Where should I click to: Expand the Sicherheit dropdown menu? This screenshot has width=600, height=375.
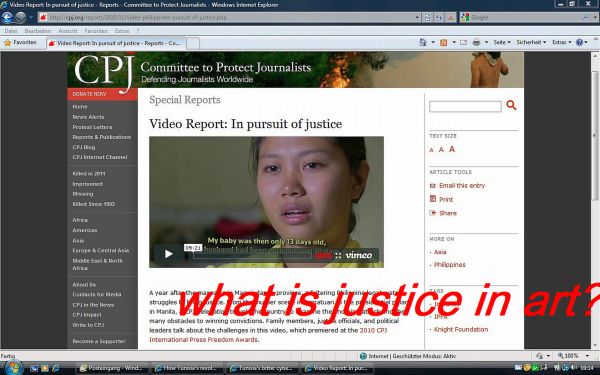tap(531, 42)
